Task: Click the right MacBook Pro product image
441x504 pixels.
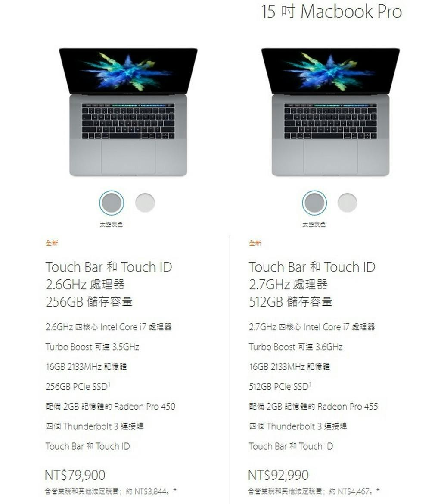Action: (x=331, y=112)
